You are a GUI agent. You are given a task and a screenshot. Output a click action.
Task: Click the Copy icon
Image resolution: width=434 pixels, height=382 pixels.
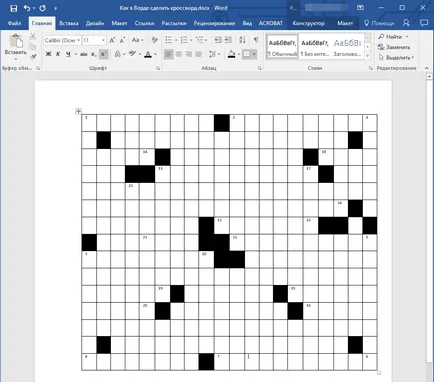tap(32, 47)
